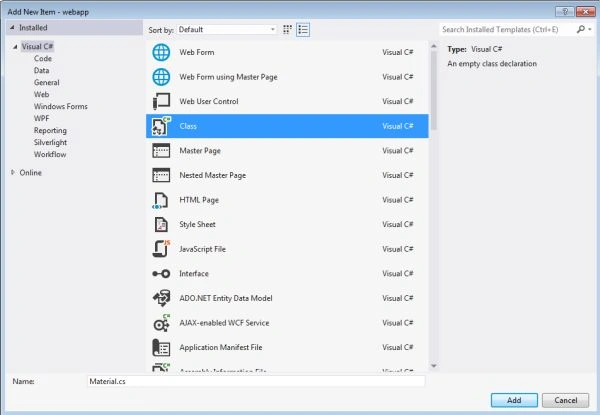Click the Cancel button
Viewport: 600px width, 415px height.
click(x=566, y=400)
